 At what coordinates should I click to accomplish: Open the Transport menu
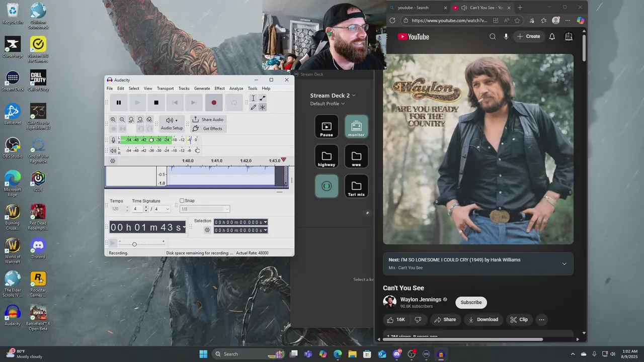click(165, 88)
